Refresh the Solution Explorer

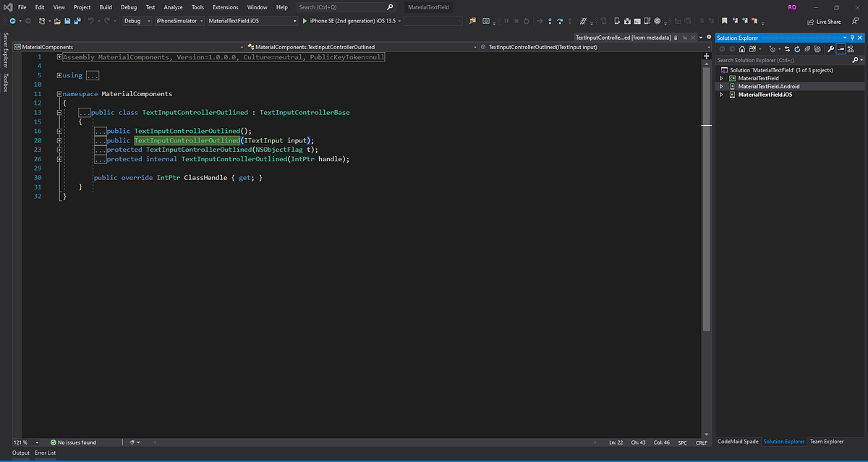pos(797,49)
